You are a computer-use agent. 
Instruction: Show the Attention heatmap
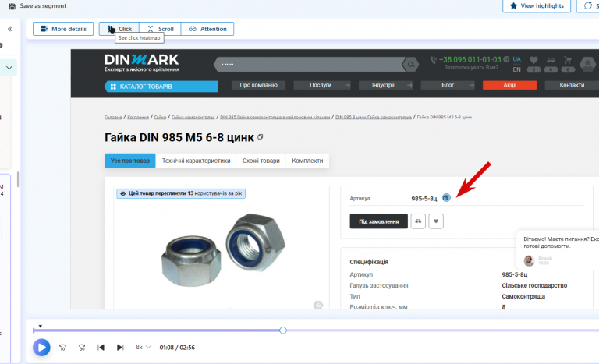207,29
